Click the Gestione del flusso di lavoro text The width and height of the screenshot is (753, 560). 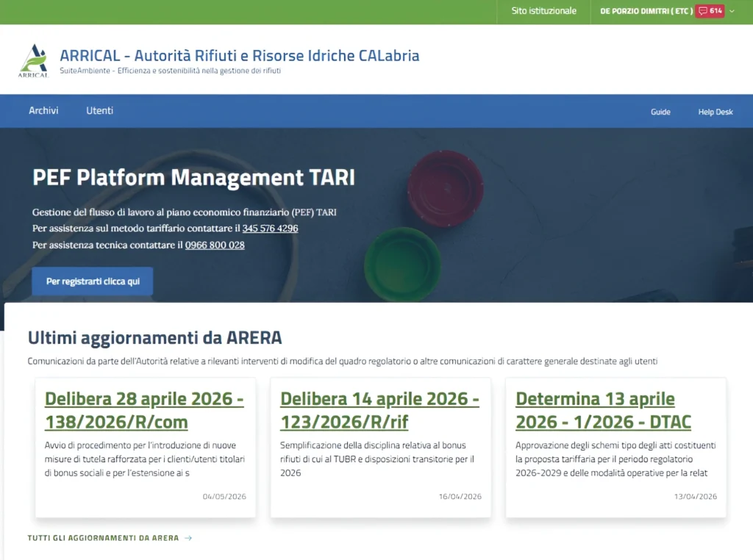pos(185,212)
